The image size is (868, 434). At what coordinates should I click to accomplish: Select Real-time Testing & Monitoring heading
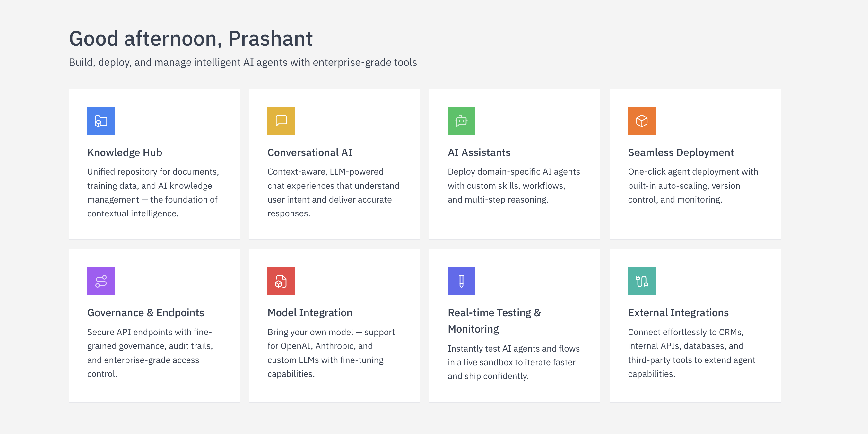[494, 320]
